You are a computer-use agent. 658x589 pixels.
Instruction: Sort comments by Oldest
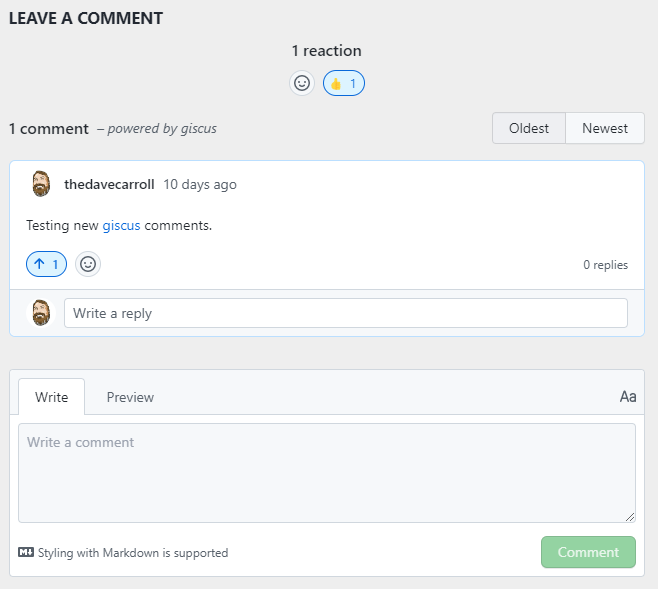pos(529,128)
